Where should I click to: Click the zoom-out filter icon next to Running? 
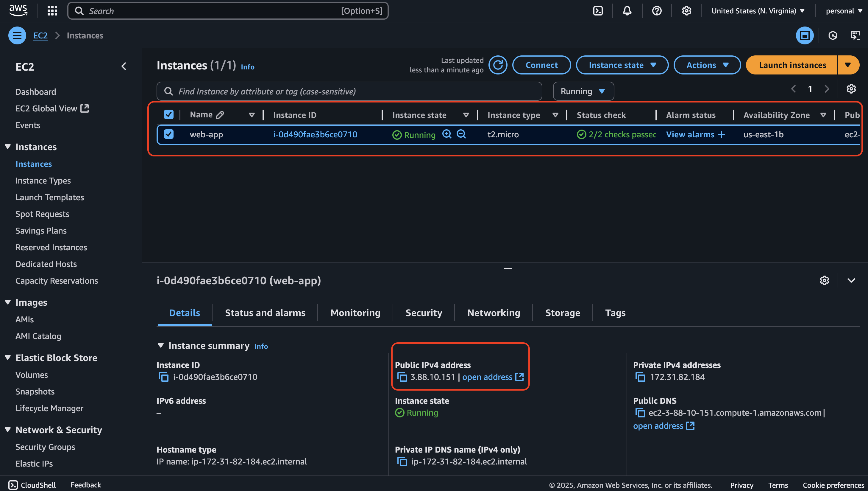click(x=461, y=134)
